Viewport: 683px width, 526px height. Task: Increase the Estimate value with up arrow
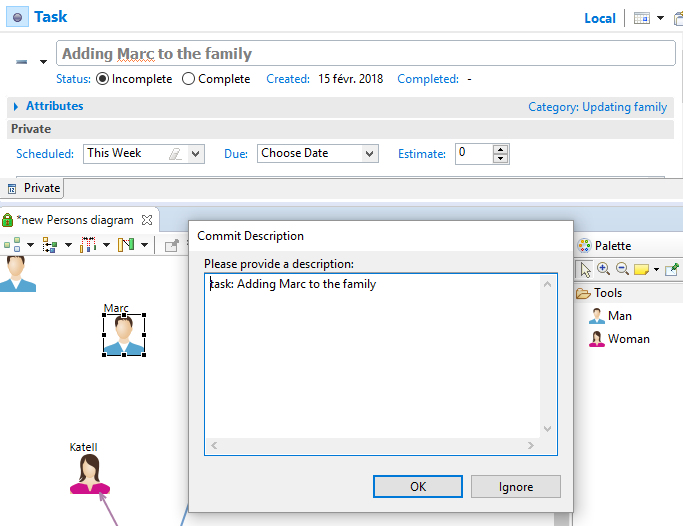point(501,149)
